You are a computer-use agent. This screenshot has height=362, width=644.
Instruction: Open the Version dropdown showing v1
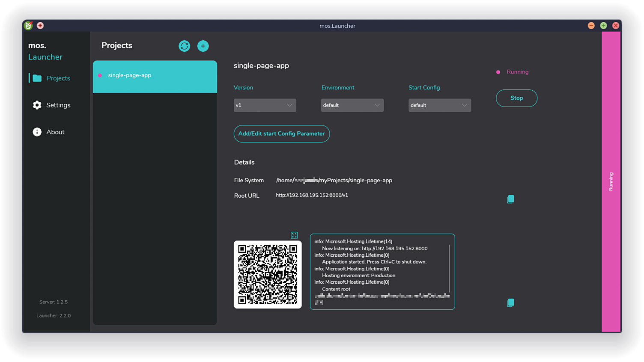(265, 105)
